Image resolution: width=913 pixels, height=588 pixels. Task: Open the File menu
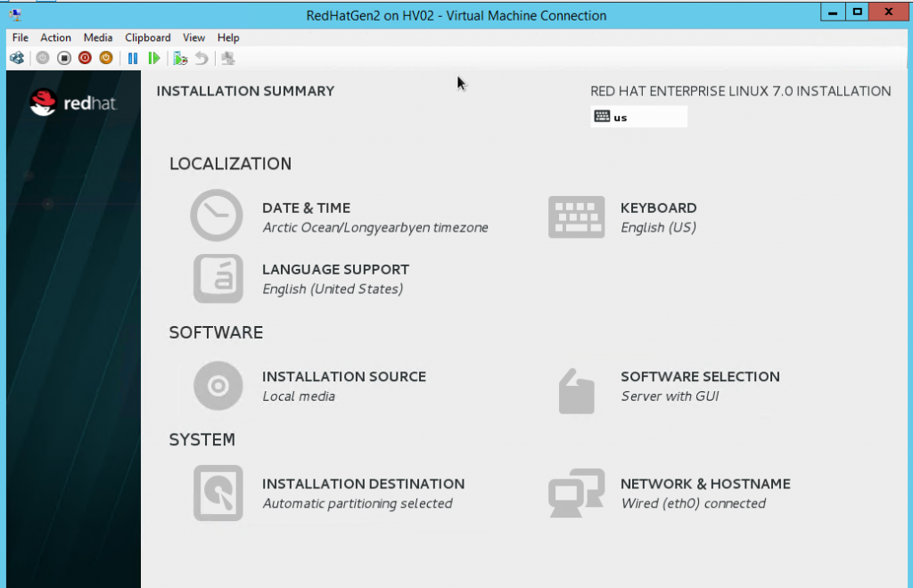point(21,37)
